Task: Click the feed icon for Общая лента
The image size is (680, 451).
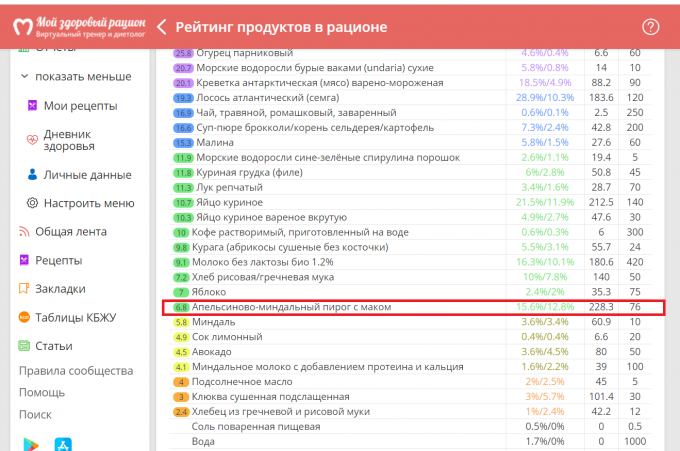Action: click(x=25, y=231)
